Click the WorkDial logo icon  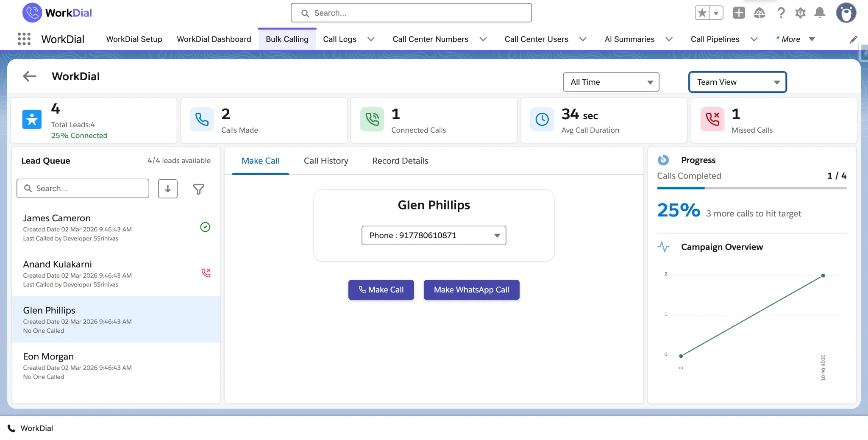(32, 13)
